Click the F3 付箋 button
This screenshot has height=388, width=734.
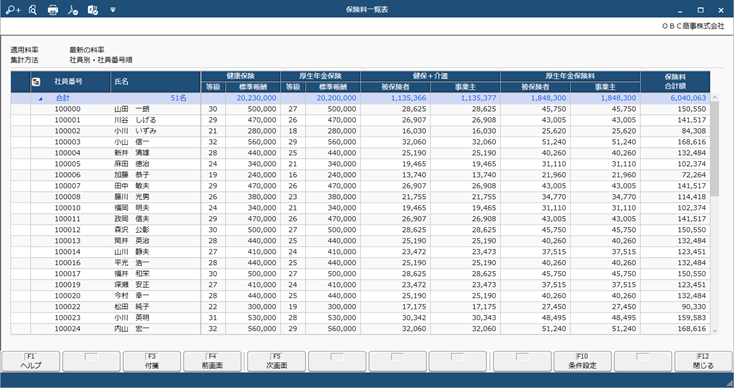pyautogui.click(x=152, y=361)
